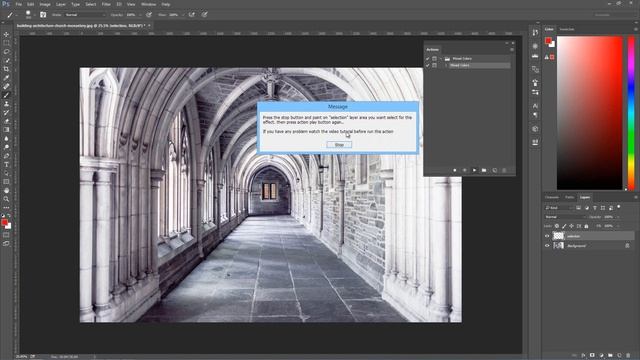Open the brush Opacity dropdown arrow
The width and height of the screenshot is (640, 360).
pyautogui.click(x=140, y=15)
